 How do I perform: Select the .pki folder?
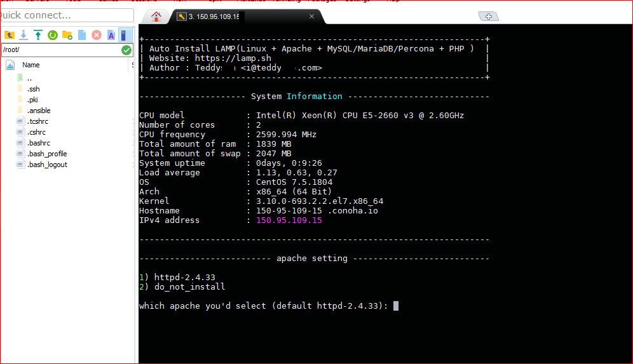pos(32,100)
